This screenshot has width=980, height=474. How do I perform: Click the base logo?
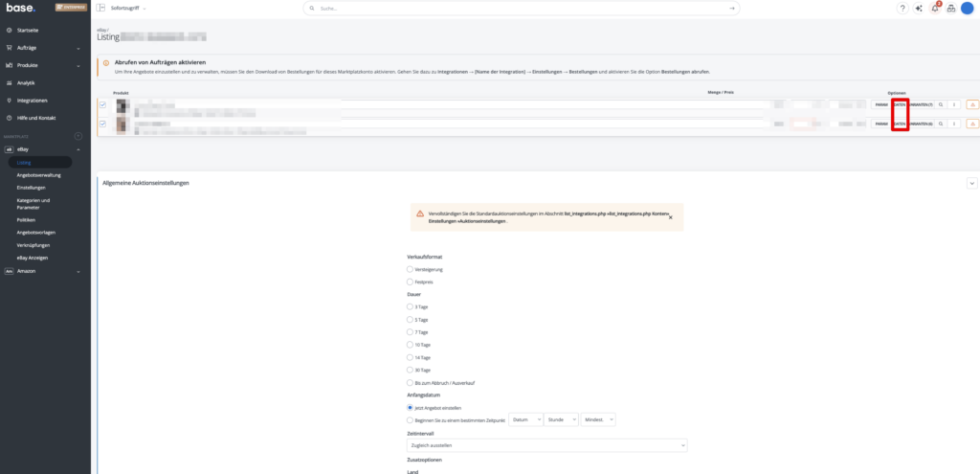coord(21,8)
